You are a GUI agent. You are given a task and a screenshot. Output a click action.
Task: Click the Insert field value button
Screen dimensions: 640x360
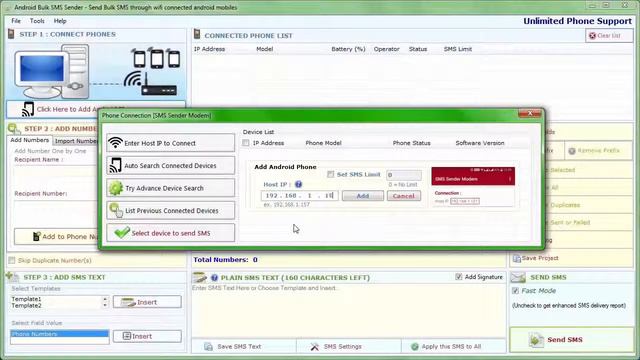tap(147, 336)
